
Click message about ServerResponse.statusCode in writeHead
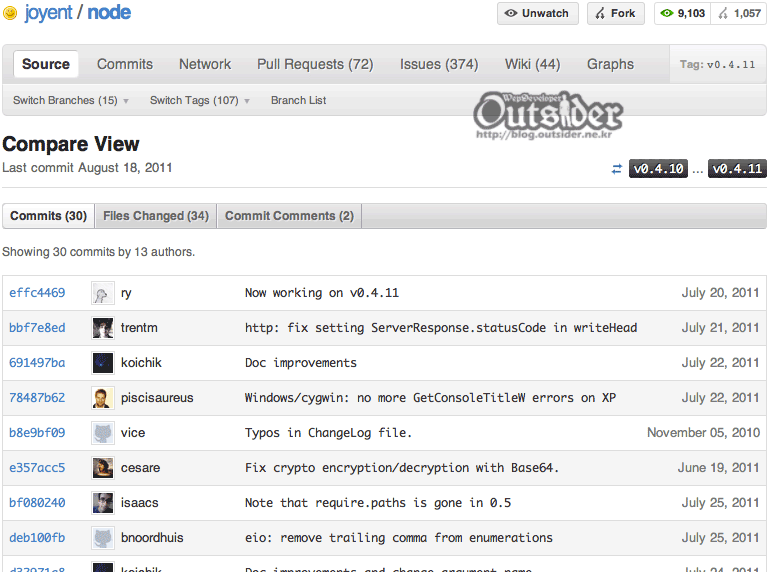[x=441, y=328]
